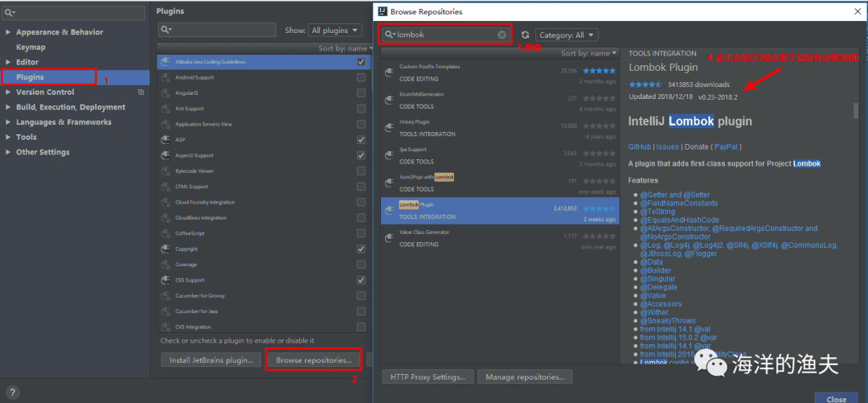Click the lombok search field
868x403 pixels.
445,35
